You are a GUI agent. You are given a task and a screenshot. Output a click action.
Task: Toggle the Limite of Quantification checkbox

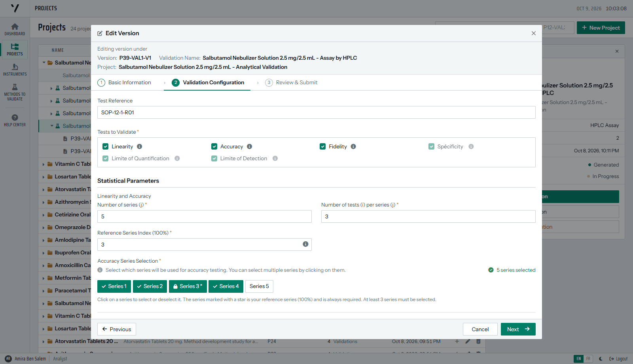pyautogui.click(x=106, y=158)
